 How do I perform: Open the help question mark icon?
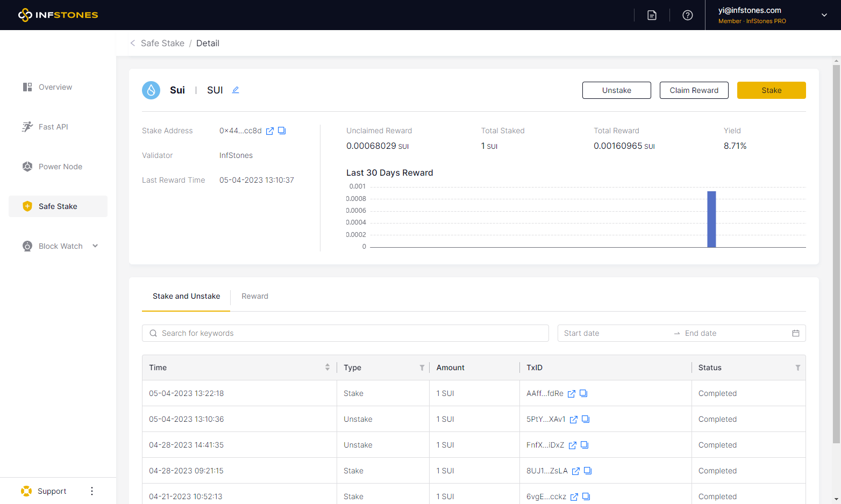tap(687, 15)
